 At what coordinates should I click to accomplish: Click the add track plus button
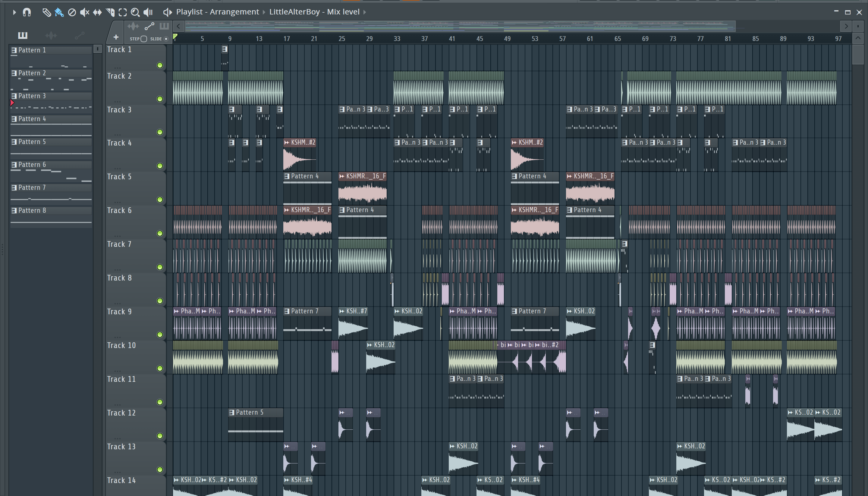[x=116, y=37]
